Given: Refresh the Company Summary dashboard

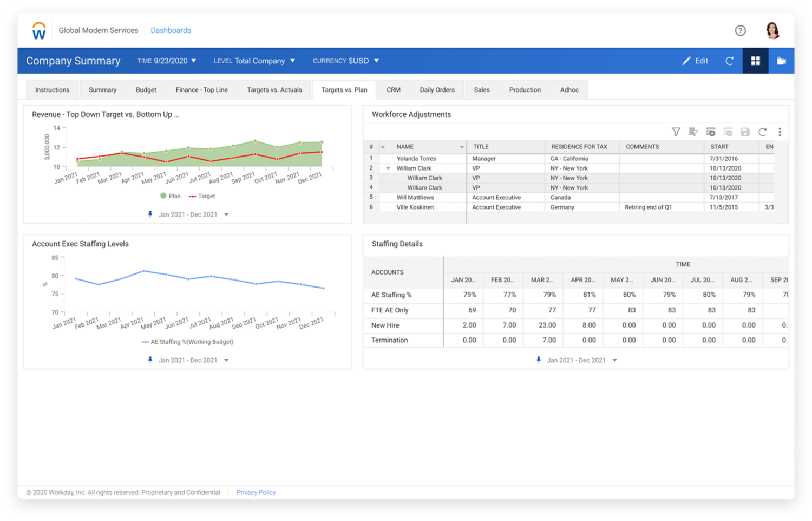Looking at the screenshot, I should point(729,61).
